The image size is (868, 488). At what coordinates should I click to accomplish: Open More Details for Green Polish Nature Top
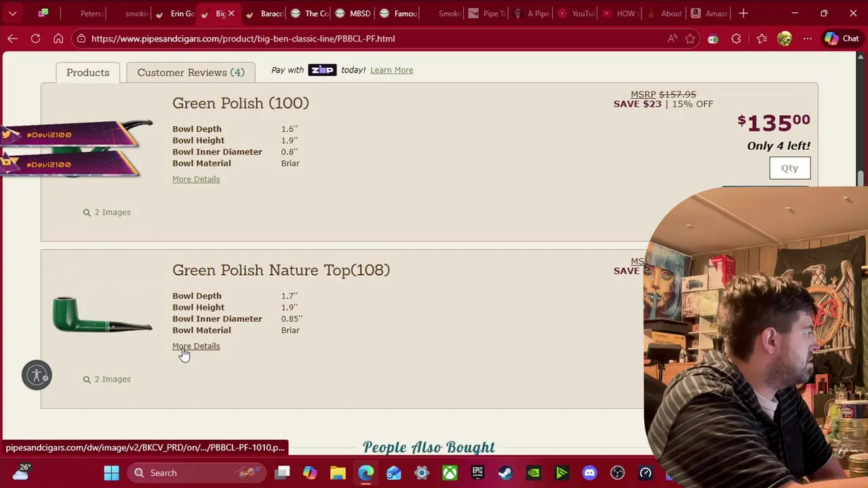(x=196, y=346)
